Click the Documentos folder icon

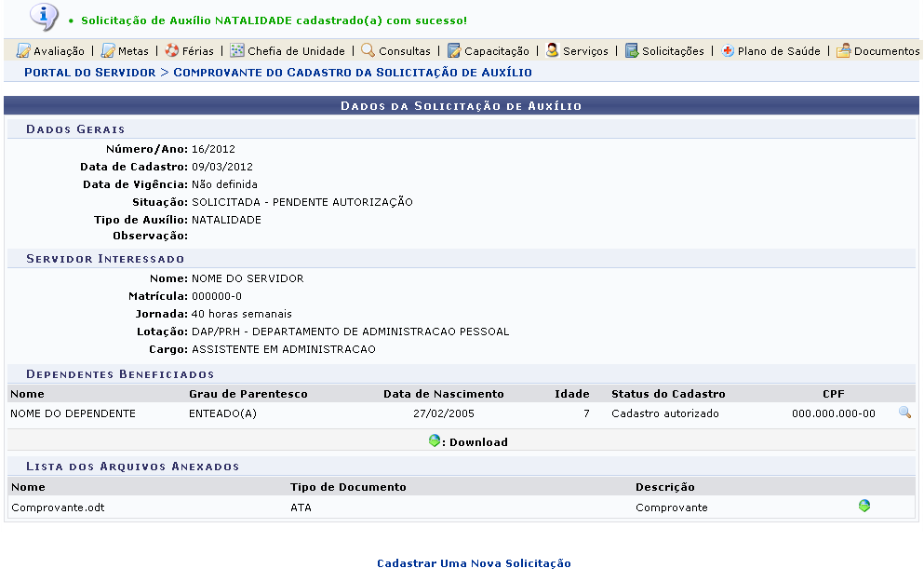(x=843, y=51)
